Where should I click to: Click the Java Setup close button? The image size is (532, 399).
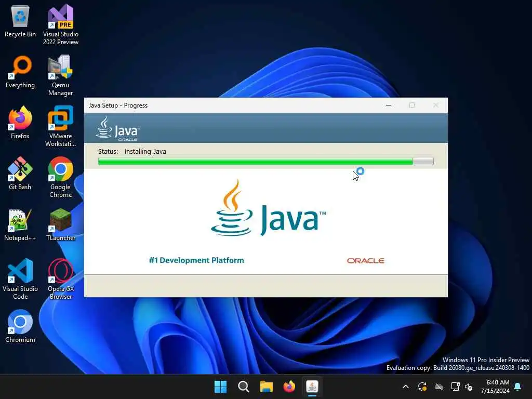tap(436, 105)
